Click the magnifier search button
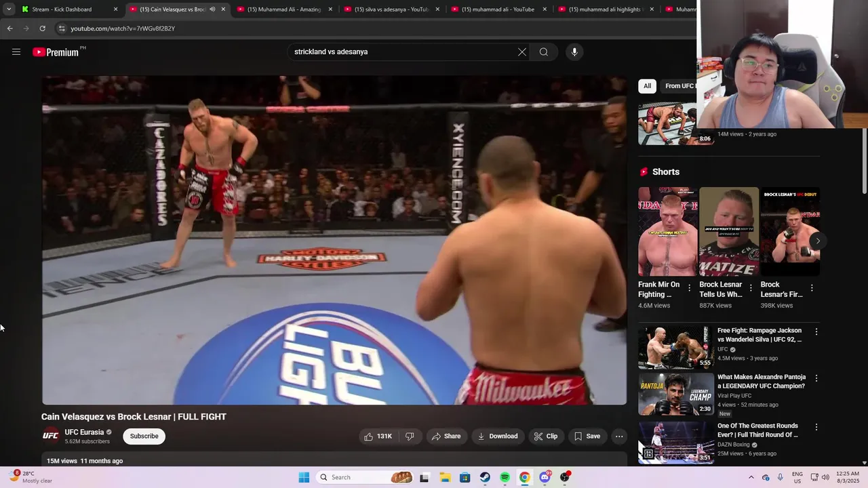 [x=544, y=52]
